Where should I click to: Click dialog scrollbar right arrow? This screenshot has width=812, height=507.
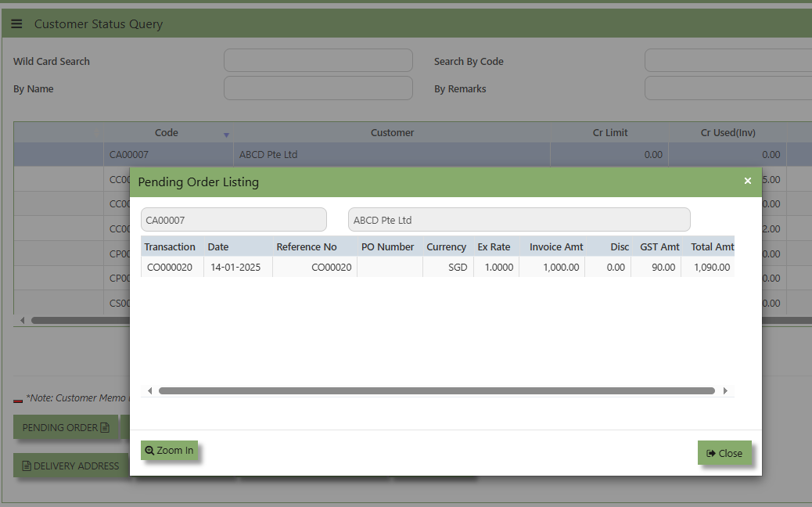coord(725,390)
